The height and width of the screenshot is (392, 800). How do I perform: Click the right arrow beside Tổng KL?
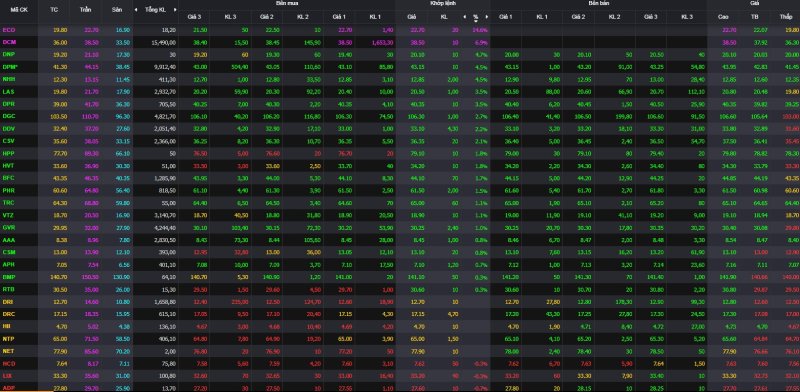pyautogui.click(x=175, y=10)
